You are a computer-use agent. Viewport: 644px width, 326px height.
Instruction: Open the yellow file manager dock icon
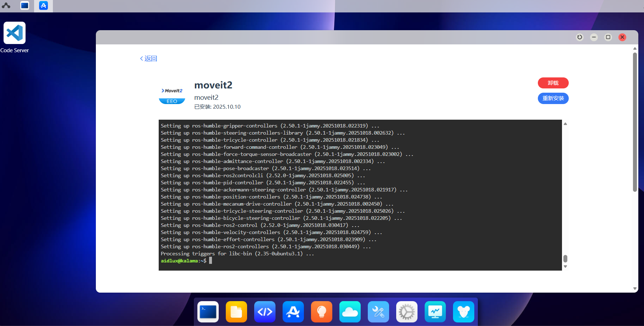236,312
